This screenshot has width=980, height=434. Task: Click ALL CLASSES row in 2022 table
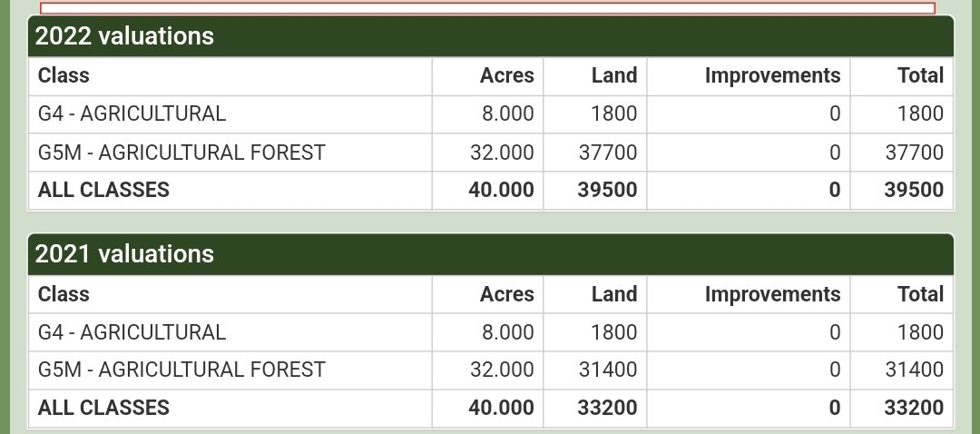(491, 190)
